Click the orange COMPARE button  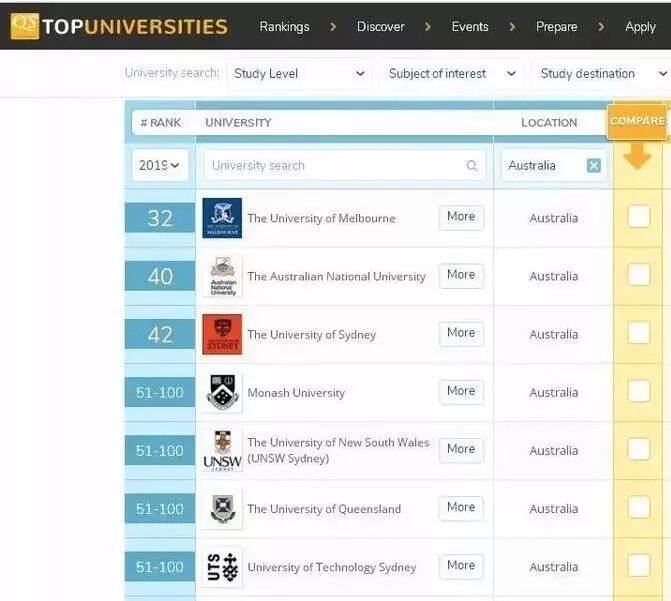(x=637, y=122)
